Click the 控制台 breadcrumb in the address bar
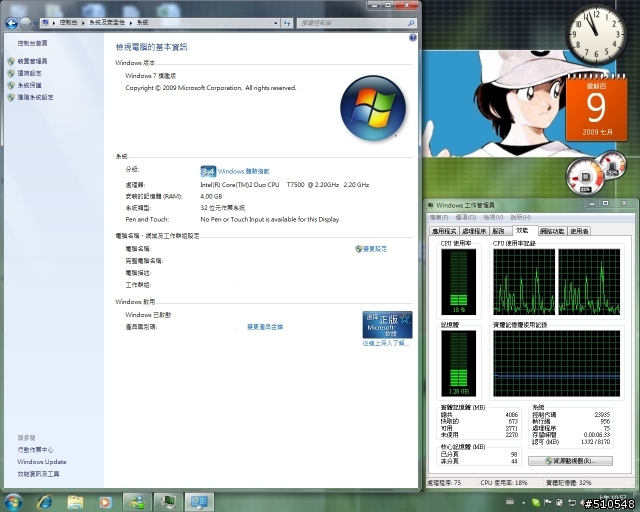 pos(68,23)
